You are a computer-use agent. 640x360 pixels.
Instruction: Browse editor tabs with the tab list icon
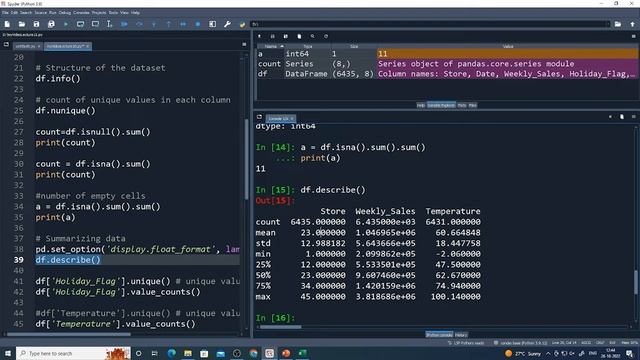click(x=6, y=44)
